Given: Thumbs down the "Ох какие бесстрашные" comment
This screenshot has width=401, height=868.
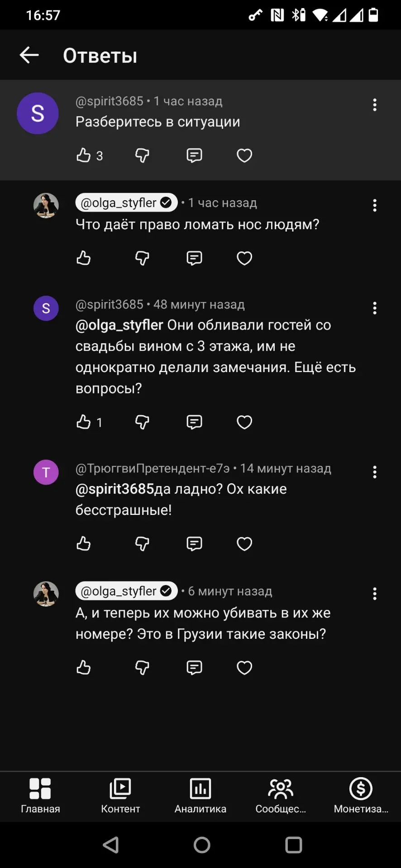Looking at the screenshot, I should click(x=142, y=543).
